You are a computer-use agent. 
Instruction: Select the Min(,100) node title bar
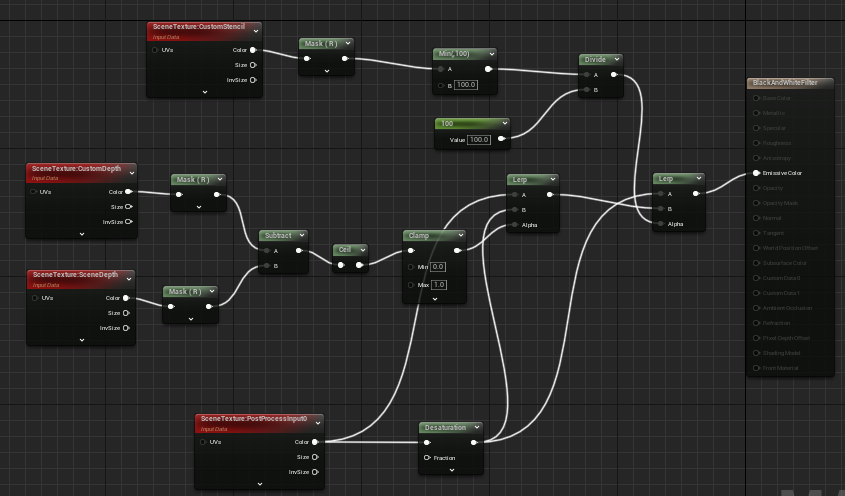coord(460,53)
